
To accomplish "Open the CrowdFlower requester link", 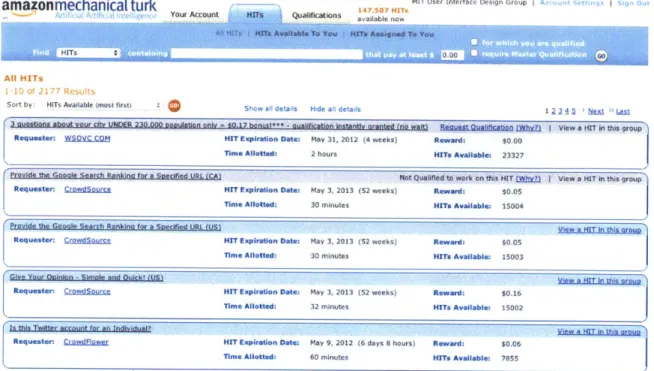I will click(x=86, y=342).
